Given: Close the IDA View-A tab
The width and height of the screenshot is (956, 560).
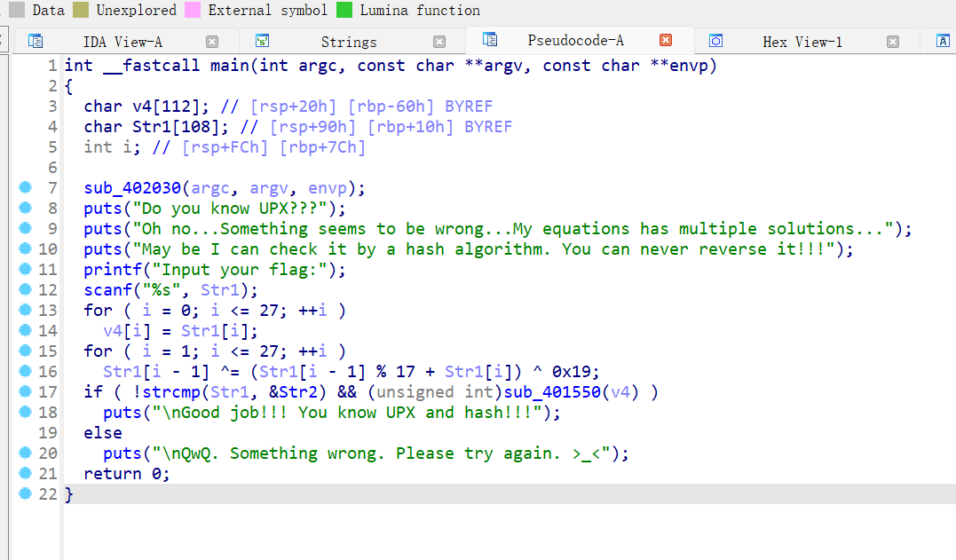Looking at the screenshot, I should pyautogui.click(x=212, y=42).
